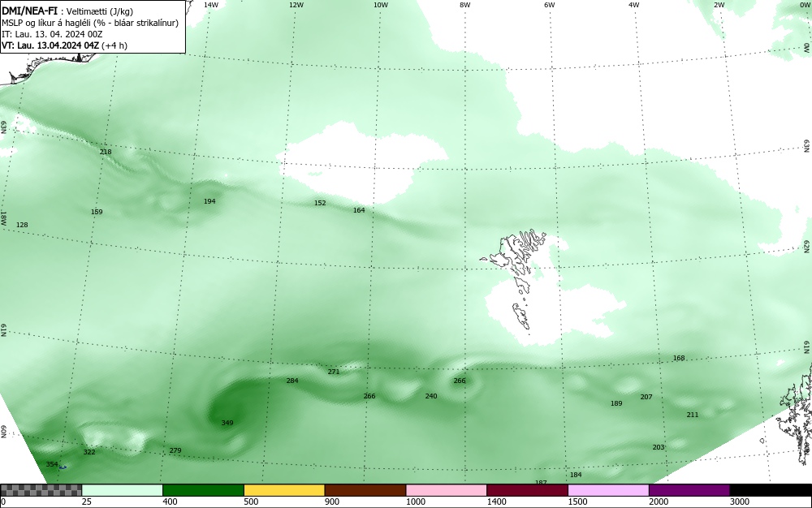
Task: Click the 8W longitude label
Action: (x=465, y=5)
